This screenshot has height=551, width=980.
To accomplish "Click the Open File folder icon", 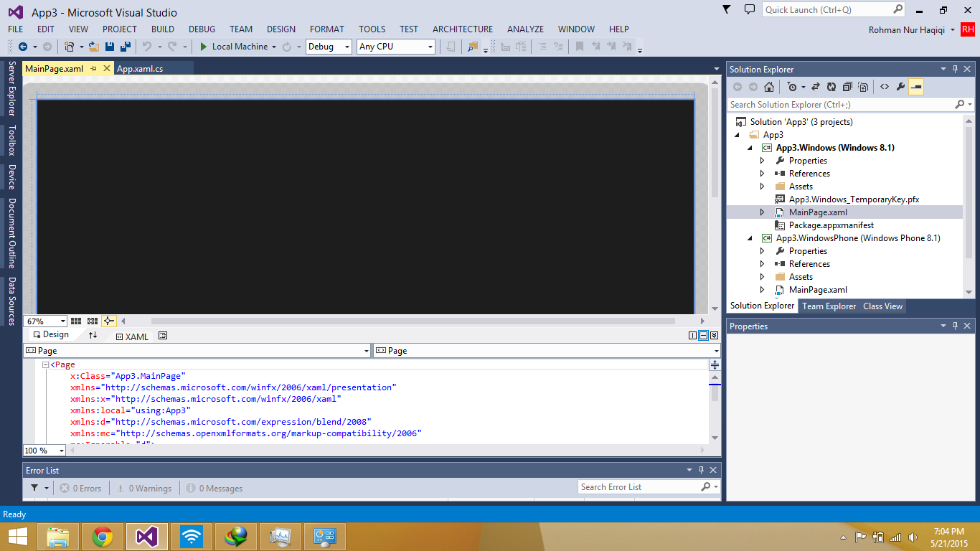I will click(x=94, y=47).
